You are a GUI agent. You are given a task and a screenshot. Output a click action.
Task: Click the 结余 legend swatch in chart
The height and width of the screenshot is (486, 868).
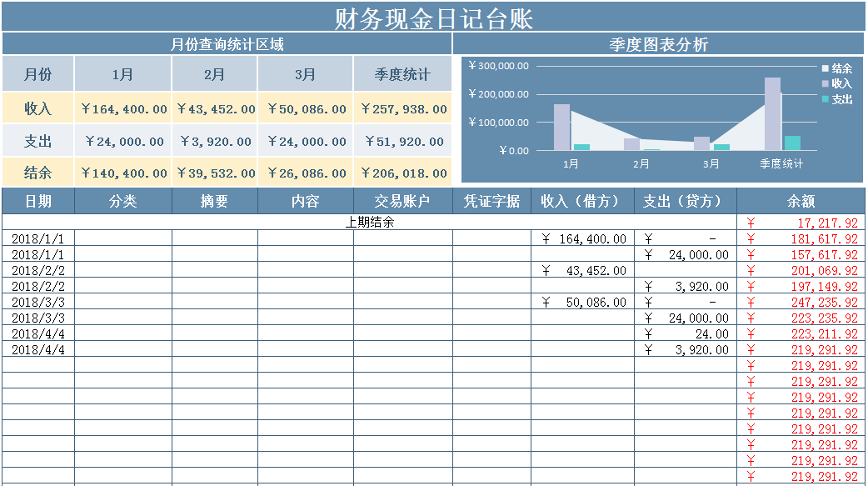point(825,68)
